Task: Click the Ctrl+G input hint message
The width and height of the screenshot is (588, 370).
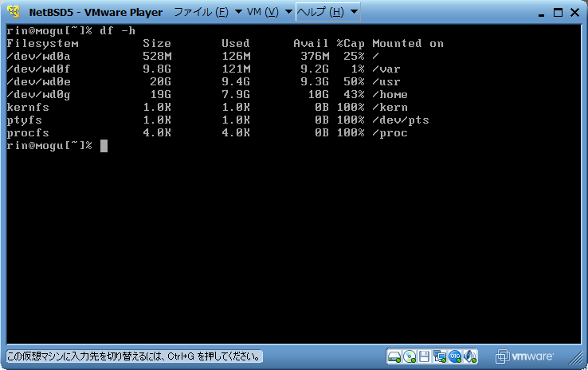Action: coord(134,356)
